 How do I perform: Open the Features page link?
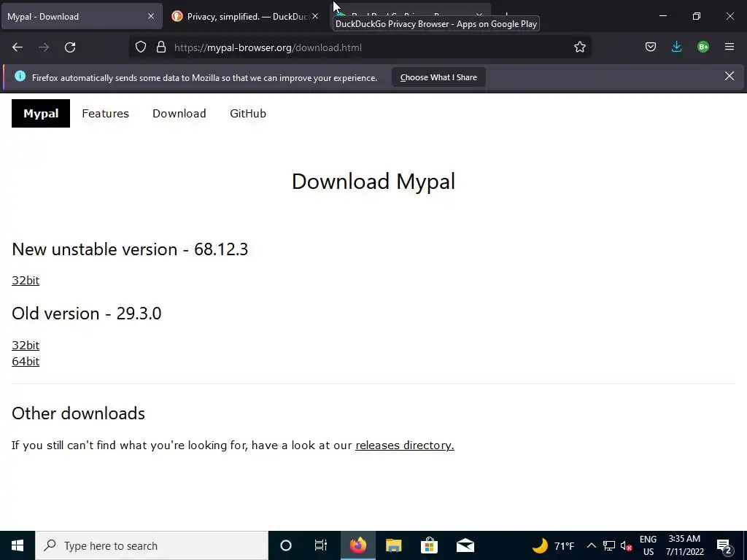105,113
